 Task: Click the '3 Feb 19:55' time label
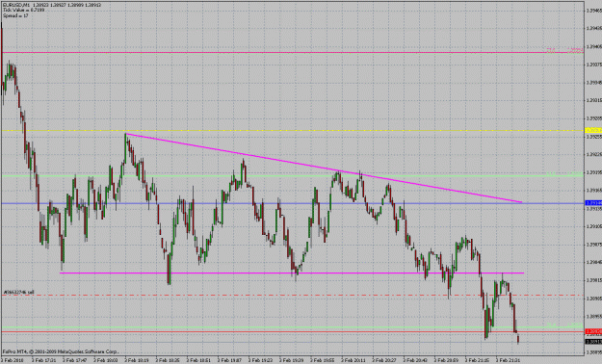pos(323,360)
